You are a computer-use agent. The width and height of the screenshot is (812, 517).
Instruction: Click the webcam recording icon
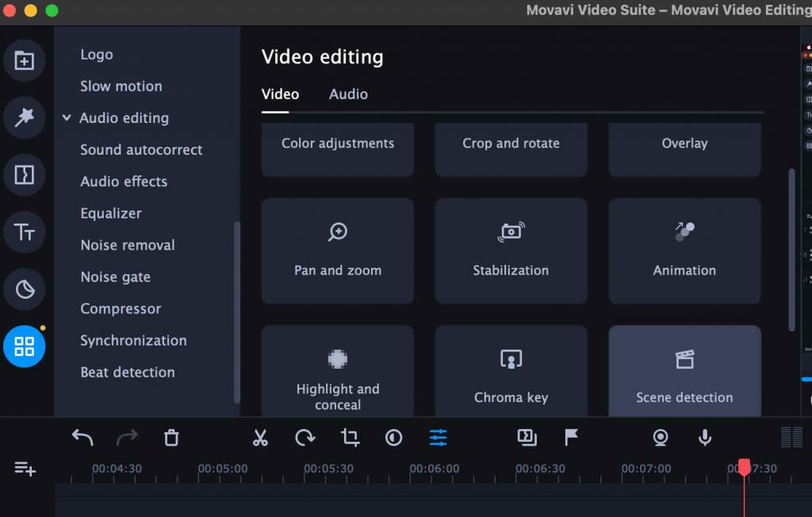click(661, 437)
